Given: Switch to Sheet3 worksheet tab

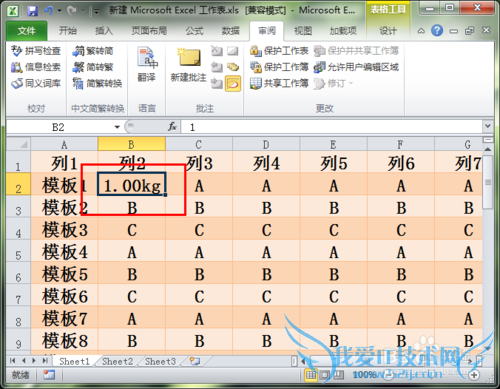Looking at the screenshot, I should click(160, 361).
